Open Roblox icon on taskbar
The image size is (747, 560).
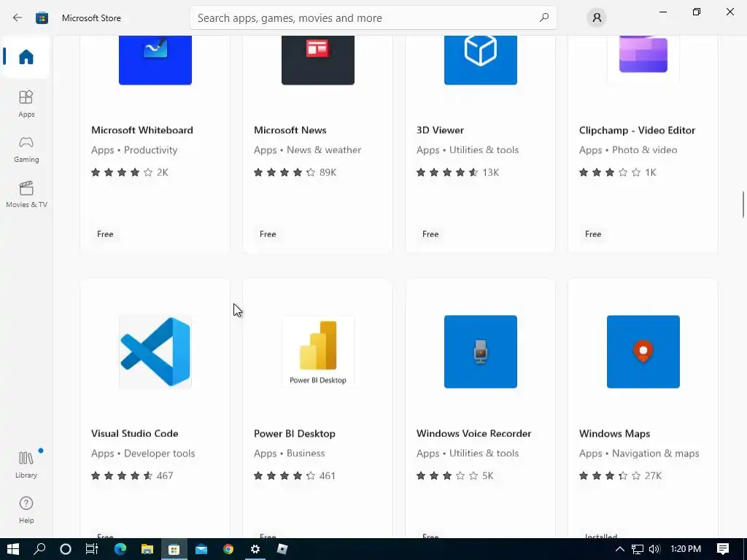[x=282, y=549]
